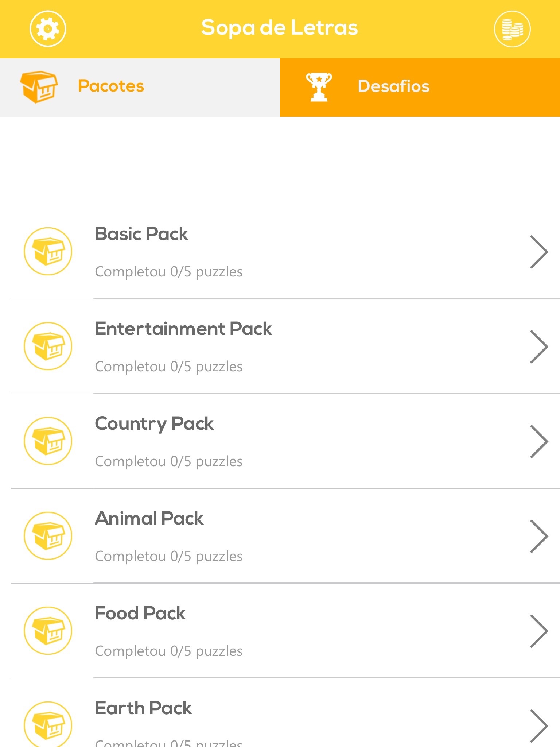Image resolution: width=560 pixels, height=747 pixels.
Task: Tap the Animal Pack box icon
Action: coord(48,536)
